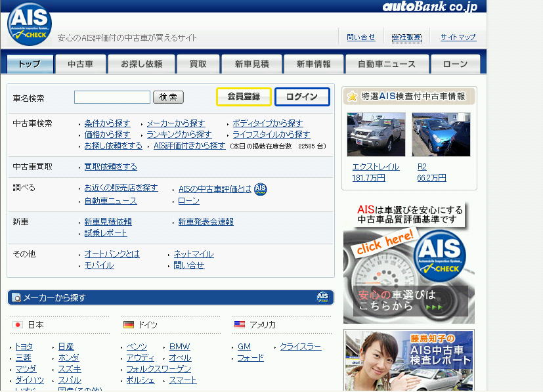Viewport: 543px width, 392px height.
Task: Open the 会社概要 header link
Action: pyautogui.click(x=406, y=37)
